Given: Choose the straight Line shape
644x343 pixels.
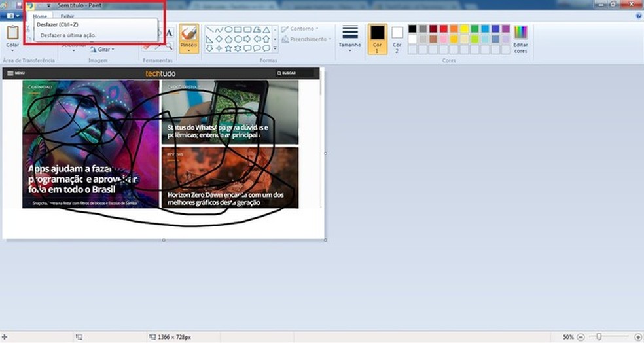Looking at the screenshot, I should pyautogui.click(x=209, y=29).
